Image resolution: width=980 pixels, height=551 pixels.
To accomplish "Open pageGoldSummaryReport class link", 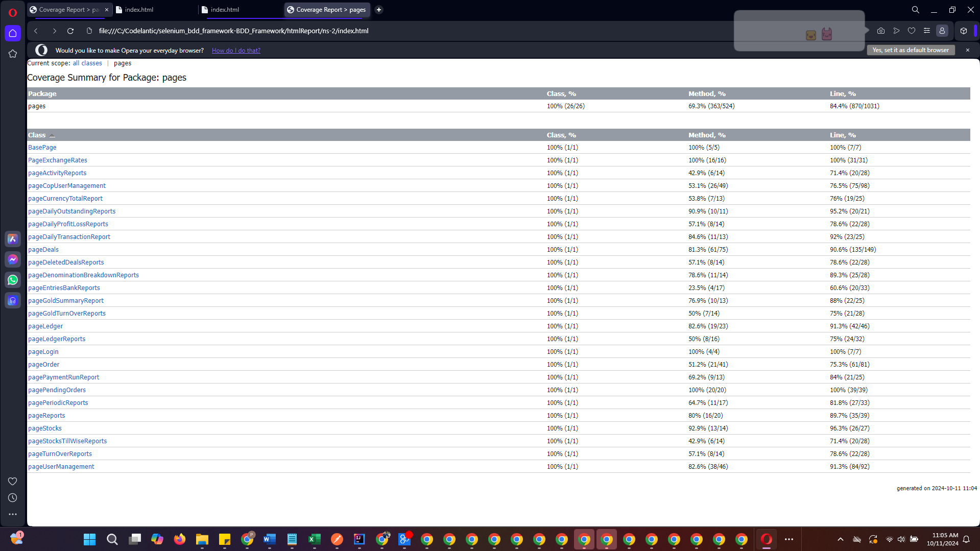I will pos(66,301).
